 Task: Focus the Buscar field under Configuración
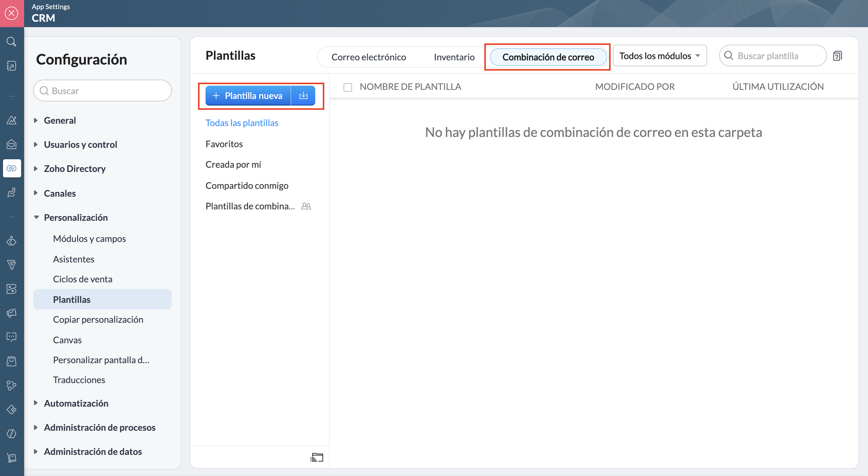coord(102,90)
